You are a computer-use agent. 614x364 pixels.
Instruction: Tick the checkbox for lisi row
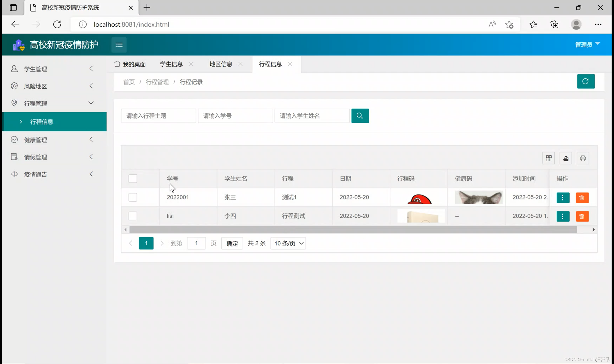133,216
